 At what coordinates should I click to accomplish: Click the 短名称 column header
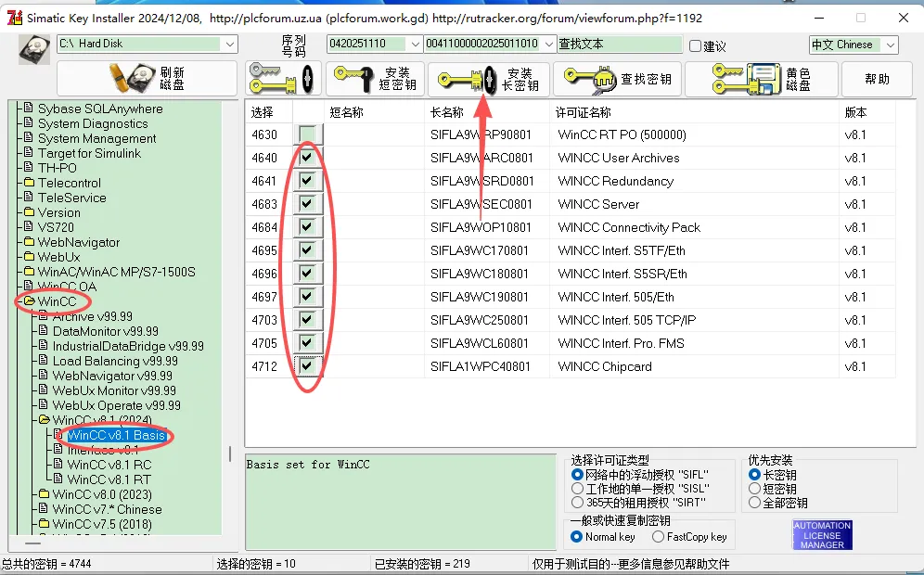[374, 112]
